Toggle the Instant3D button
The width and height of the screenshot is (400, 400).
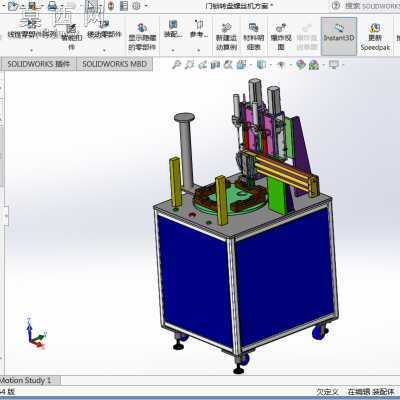click(x=339, y=36)
